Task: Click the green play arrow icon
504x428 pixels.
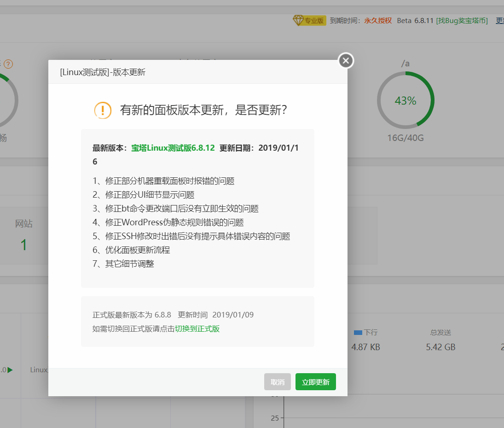Action: click(x=10, y=370)
